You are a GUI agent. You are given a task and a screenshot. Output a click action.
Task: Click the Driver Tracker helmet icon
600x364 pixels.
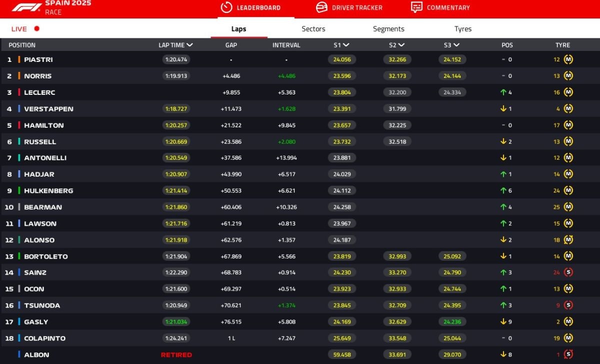click(x=321, y=7)
